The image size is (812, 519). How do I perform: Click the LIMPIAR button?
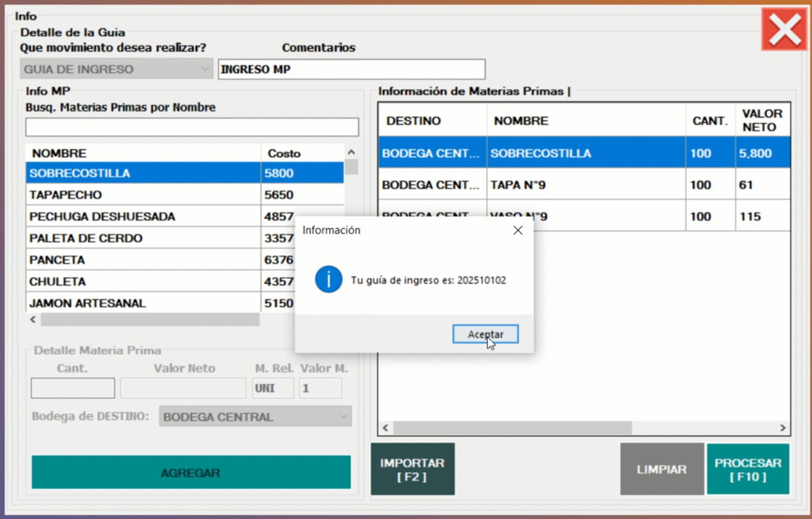point(662,469)
